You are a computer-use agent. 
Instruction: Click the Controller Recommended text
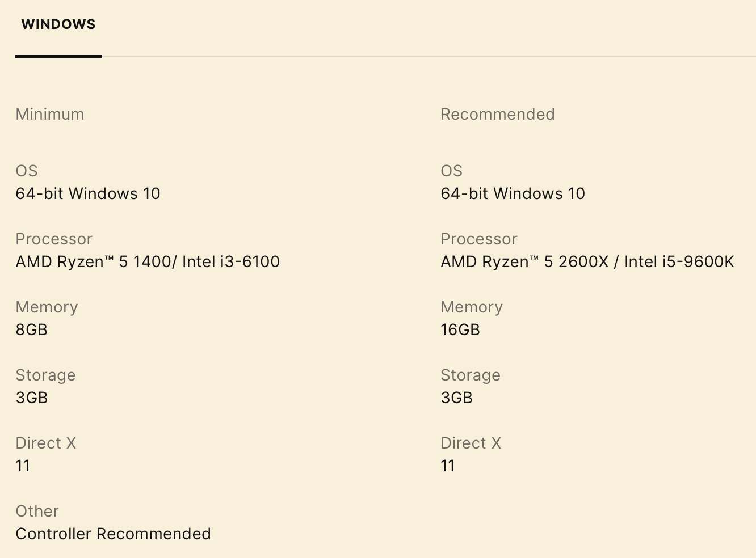click(x=114, y=534)
